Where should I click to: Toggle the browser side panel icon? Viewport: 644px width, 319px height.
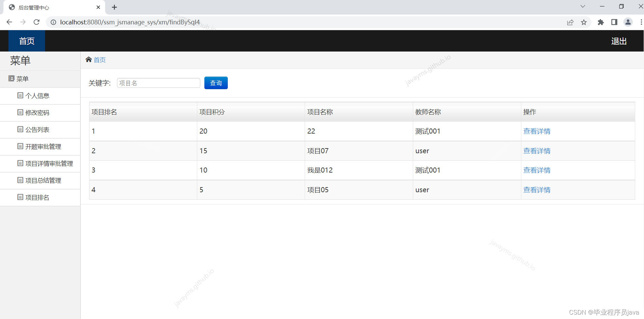tap(614, 22)
